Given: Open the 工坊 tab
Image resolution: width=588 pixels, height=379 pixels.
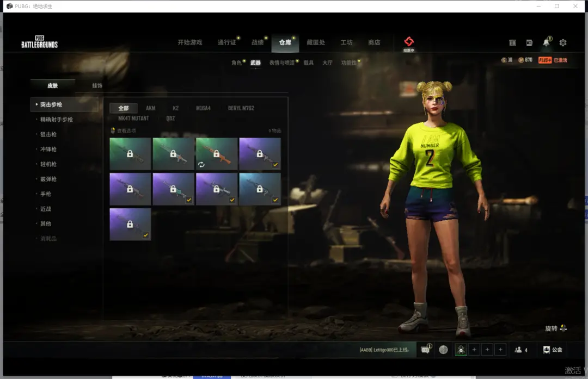Looking at the screenshot, I should pos(346,42).
